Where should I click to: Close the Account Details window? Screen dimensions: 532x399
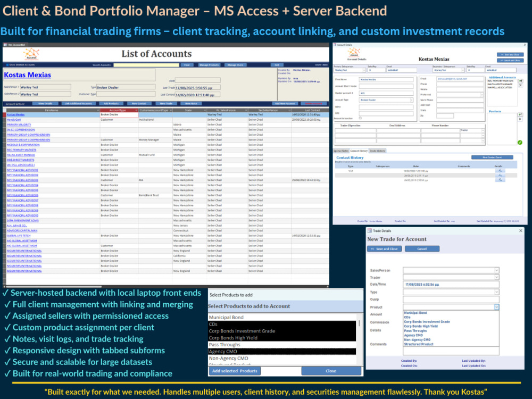tap(525, 45)
